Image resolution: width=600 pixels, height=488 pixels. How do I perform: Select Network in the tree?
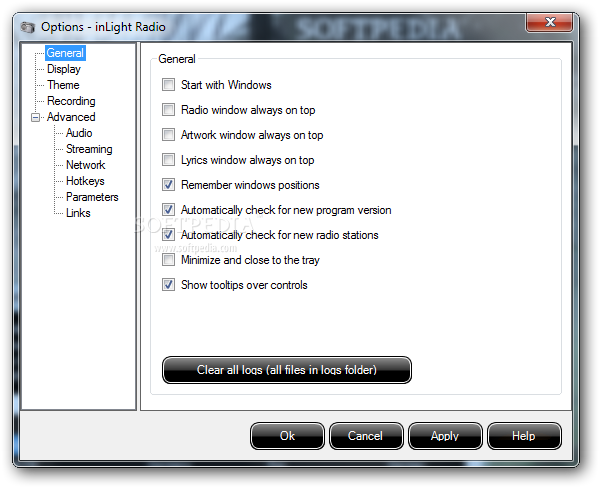pos(86,165)
